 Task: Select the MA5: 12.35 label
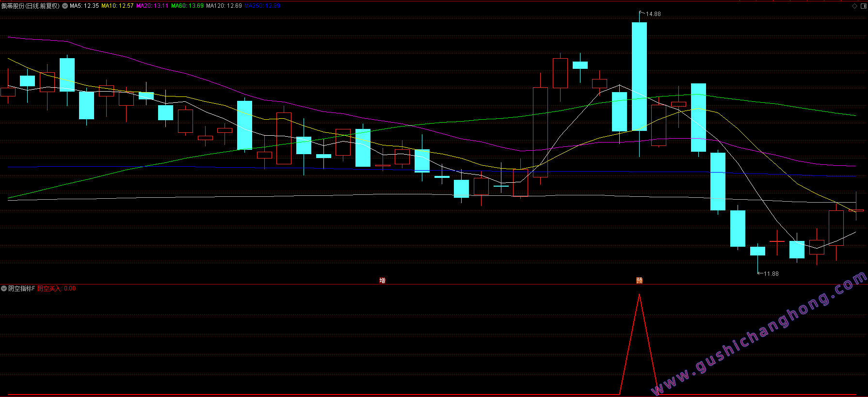[x=84, y=6]
